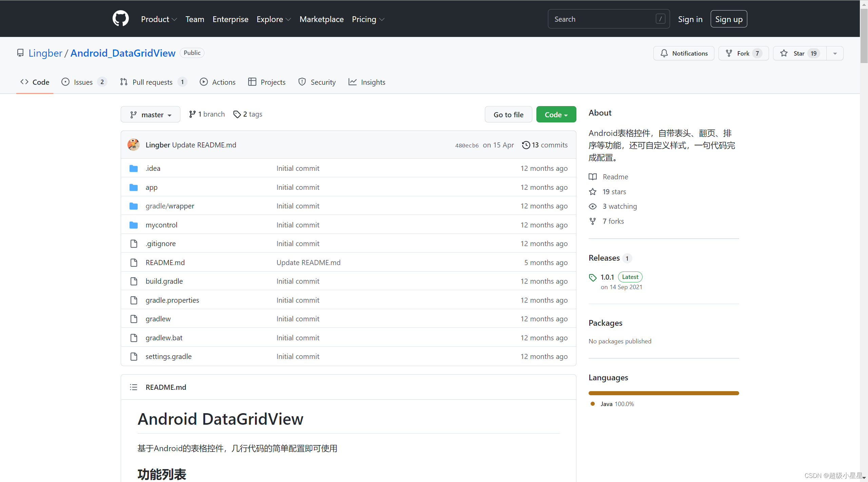Open the master branch dropdown
Image resolution: width=868 pixels, height=482 pixels.
(151, 115)
